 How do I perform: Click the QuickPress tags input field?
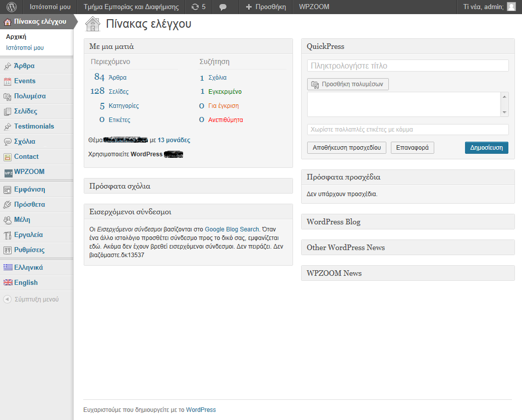coord(408,130)
